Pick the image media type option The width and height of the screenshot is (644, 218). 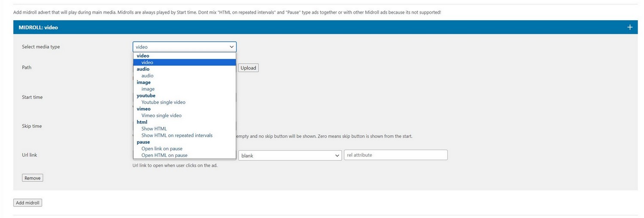click(148, 89)
